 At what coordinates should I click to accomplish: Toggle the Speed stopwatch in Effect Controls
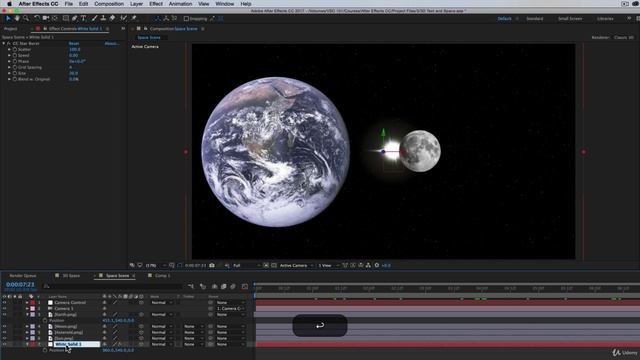pos(15,55)
